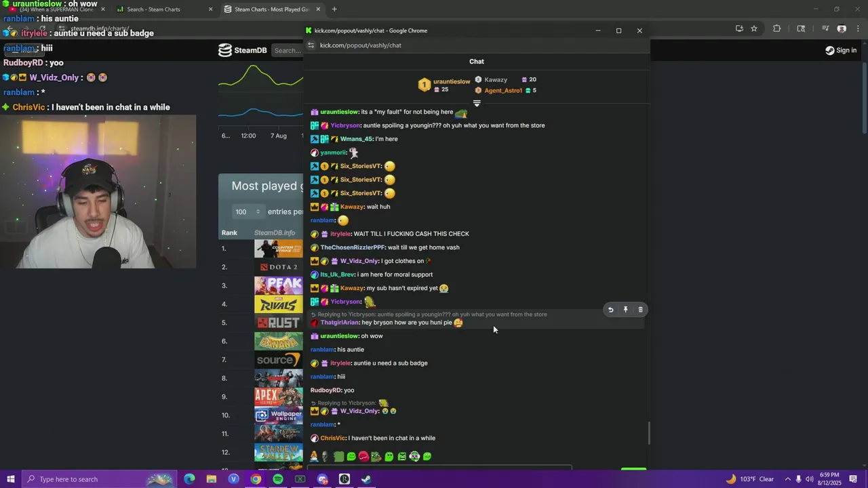Close the Search - Steam Charts tab

(210, 9)
